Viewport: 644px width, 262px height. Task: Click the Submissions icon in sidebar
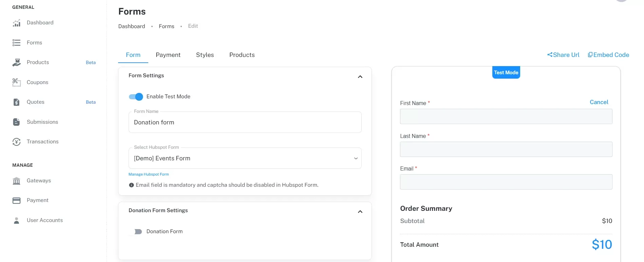pyautogui.click(x=16, y=122)
